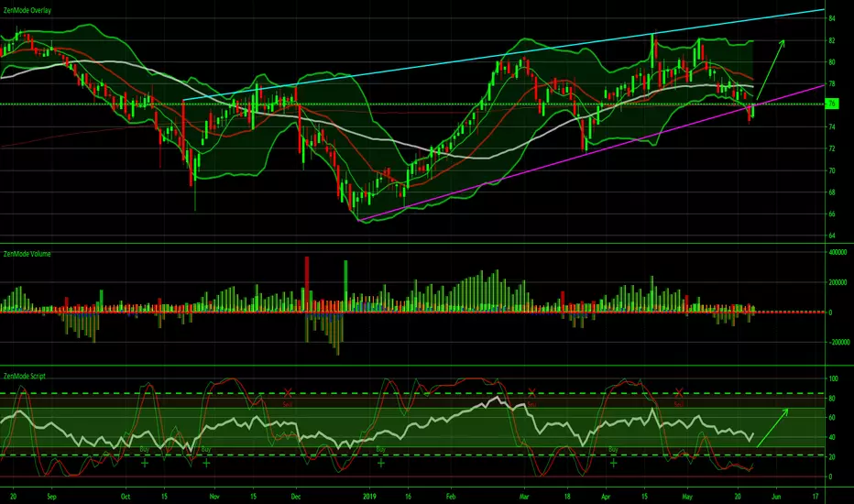Select the ZenMode Overlay indicator label
This screenshot has height=504, width=854.
[27, 10]
